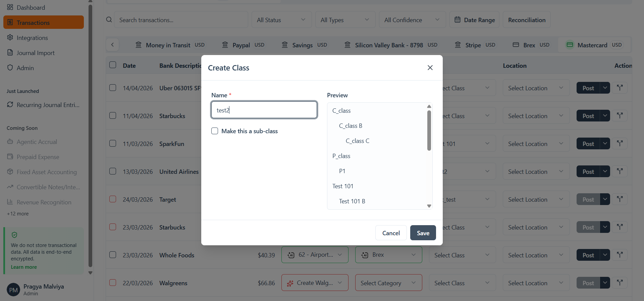Check United Airlines row checkbox
Viewport: 644px width, 301px height.
coord(113,171)
